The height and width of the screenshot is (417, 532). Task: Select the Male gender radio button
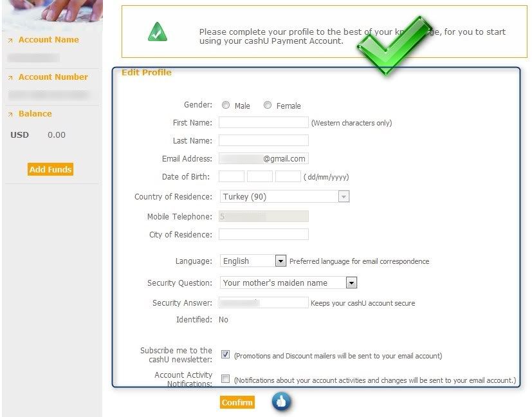(x=226, y=105)
